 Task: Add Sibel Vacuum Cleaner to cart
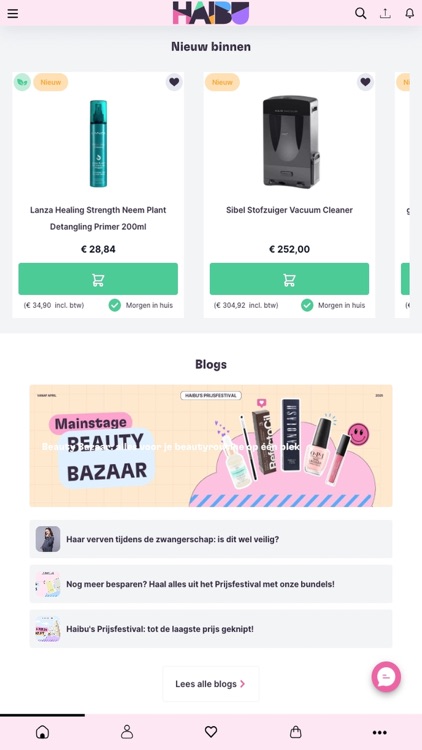(x=289, y=279)
